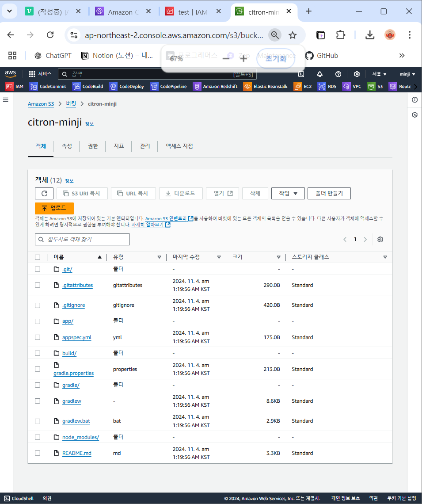Open object table preferences gear
Screen dimensions: 422x504
click(x=380, y=240)
